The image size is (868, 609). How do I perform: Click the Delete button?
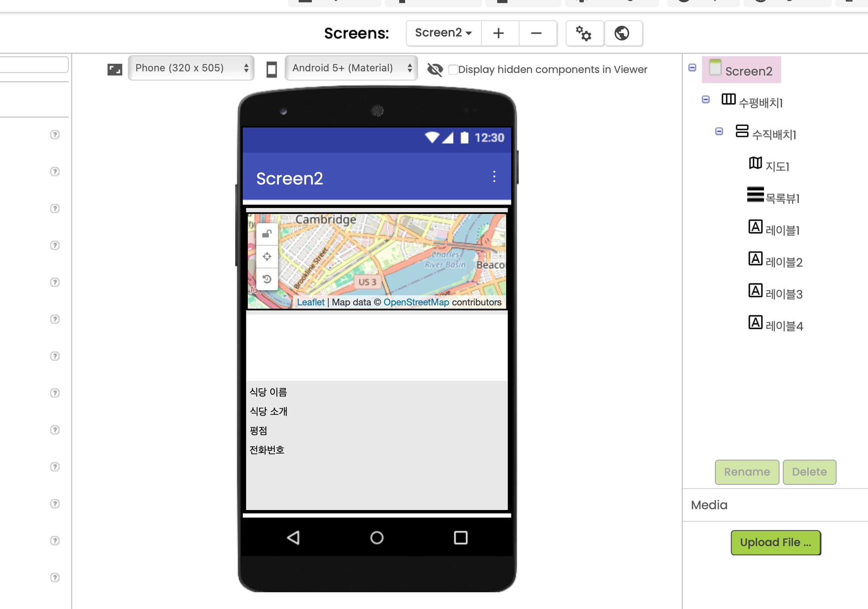(x=809, y=472)
